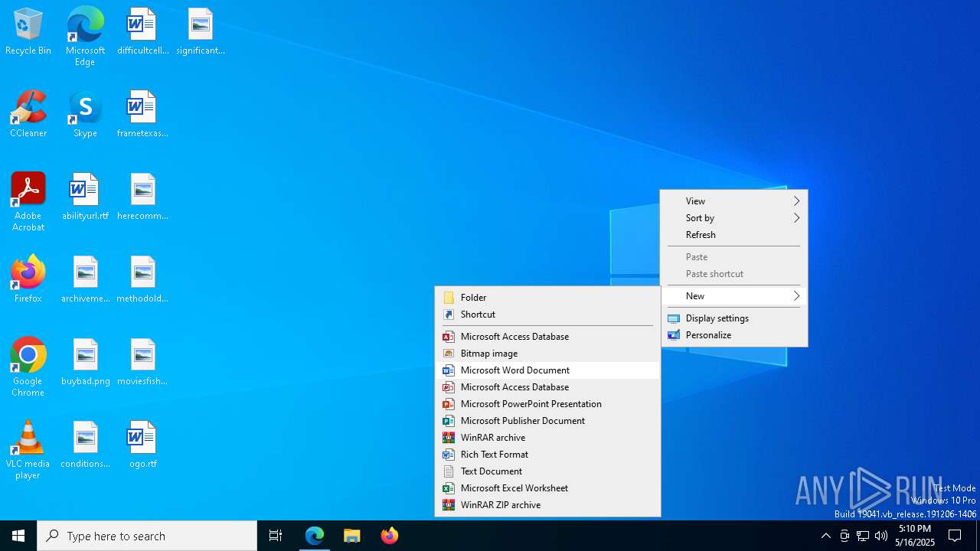Open the network icon in system tray
The image size is (980, 551).
pos(863,536)
